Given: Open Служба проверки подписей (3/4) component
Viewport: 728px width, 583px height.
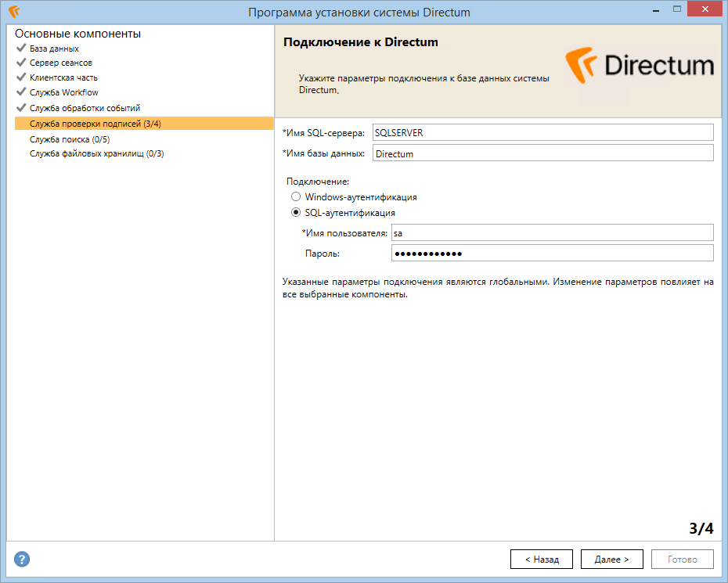Looking at the screenshot, I should (96, 124).
